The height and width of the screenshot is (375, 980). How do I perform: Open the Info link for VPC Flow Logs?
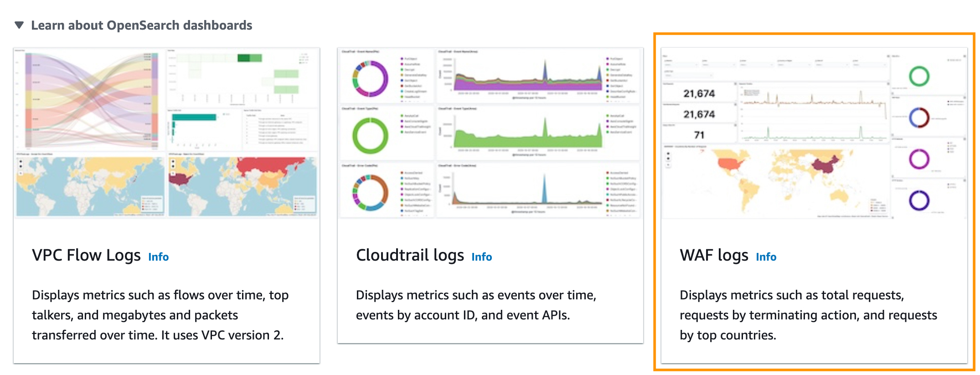click(158, 257)
